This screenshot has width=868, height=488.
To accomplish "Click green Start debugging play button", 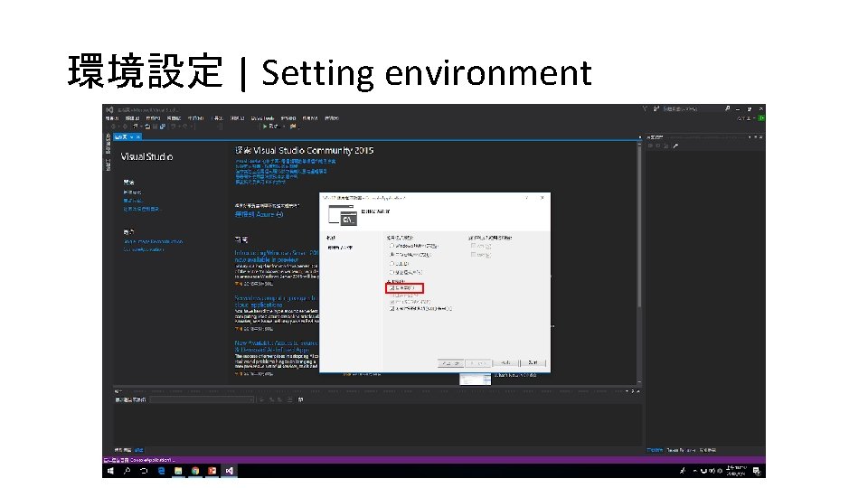I will (265, 127).
